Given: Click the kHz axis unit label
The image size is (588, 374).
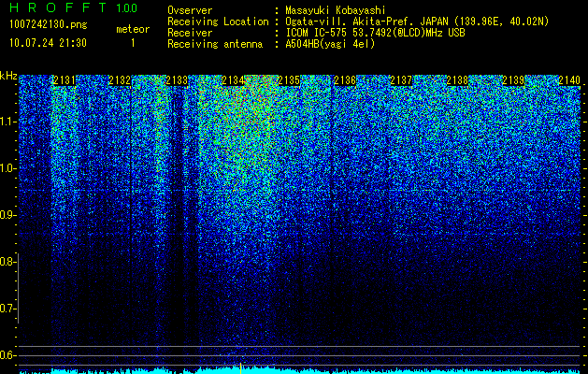Looking at the screenshot, I should tap(8, 76).
